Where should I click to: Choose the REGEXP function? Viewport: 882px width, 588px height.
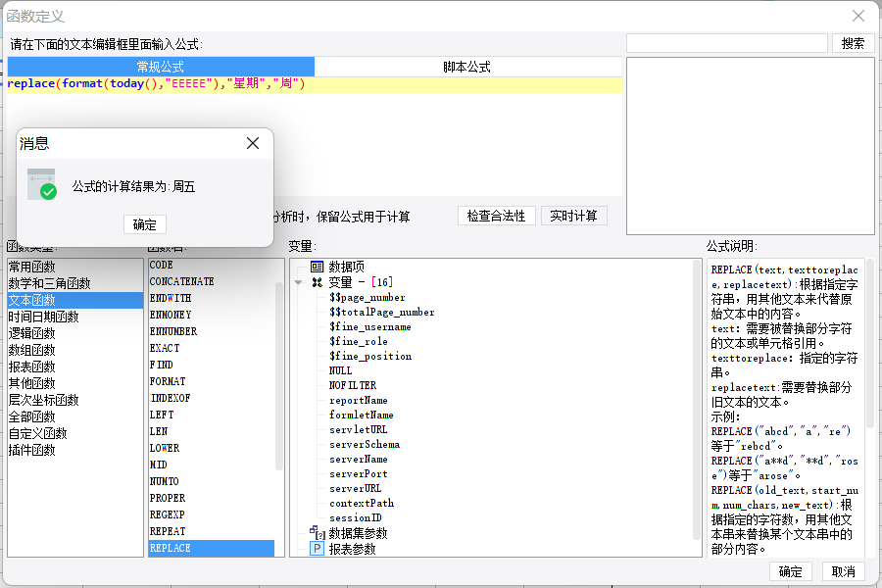(212, 514)
